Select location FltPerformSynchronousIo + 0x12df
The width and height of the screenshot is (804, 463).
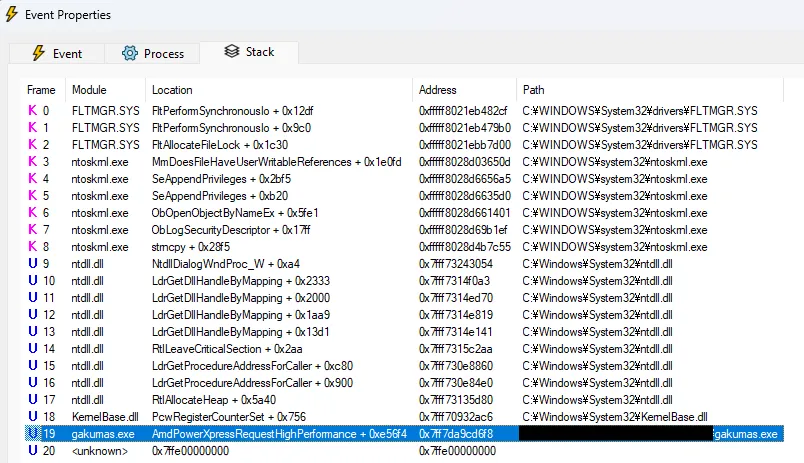tap(232, 111)
